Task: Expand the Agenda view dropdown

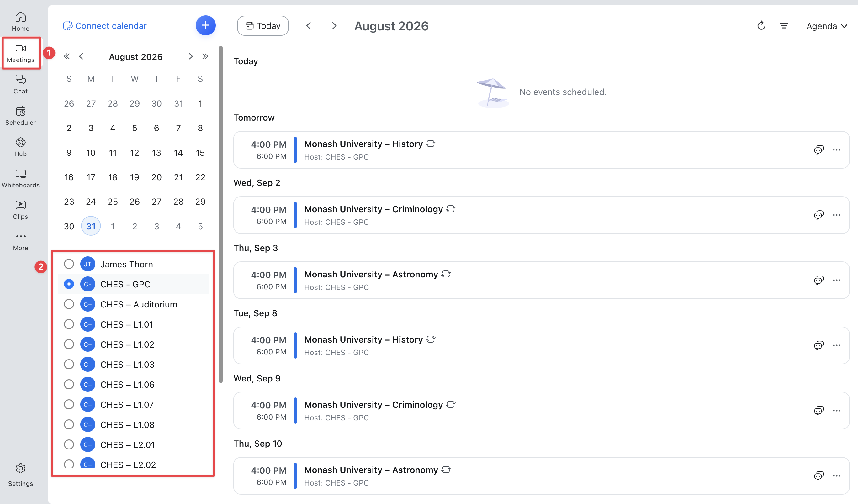Action: pos(826,26)
